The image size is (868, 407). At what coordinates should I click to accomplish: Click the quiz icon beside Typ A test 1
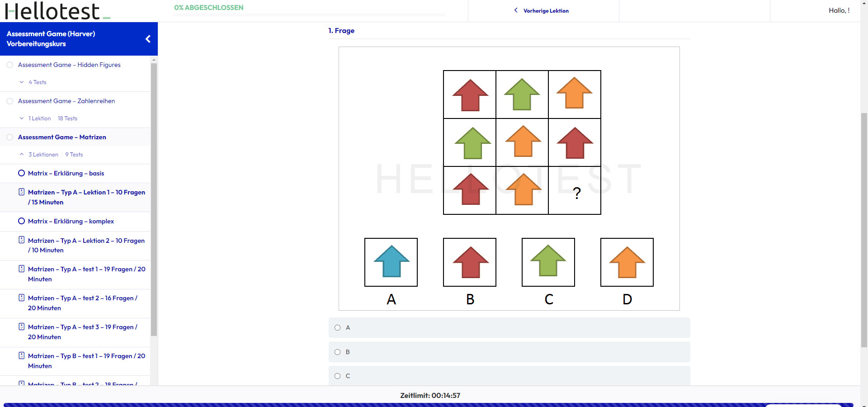click(21, 269)
